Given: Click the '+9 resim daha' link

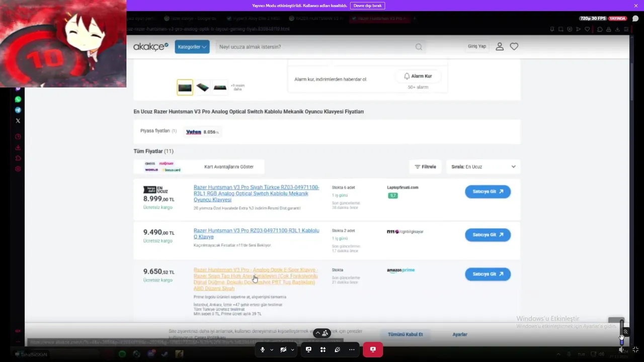Looking at the screenshot, I should coord(237,87).
